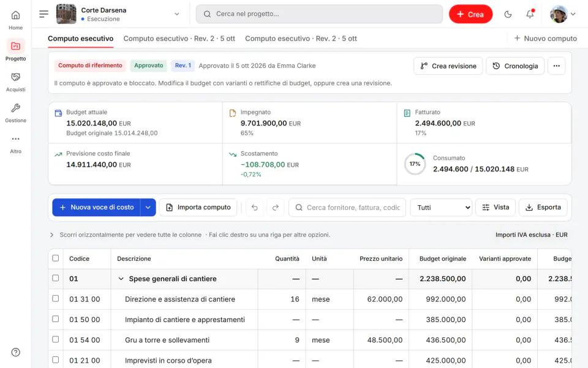Click the redo arrow button
Image resolution: width=588 pixels, height=368 pixels.
point(276,208)
